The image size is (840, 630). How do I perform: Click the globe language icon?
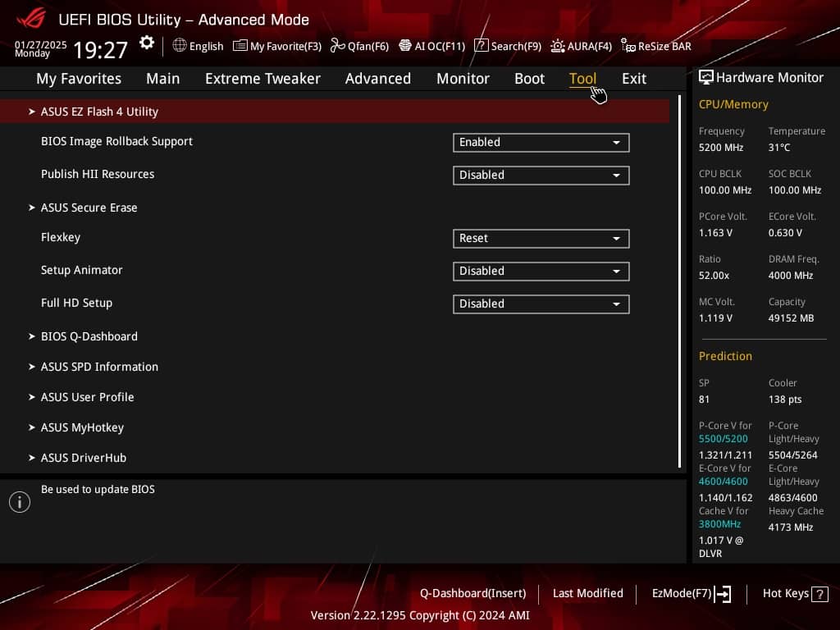click(180, 46)
